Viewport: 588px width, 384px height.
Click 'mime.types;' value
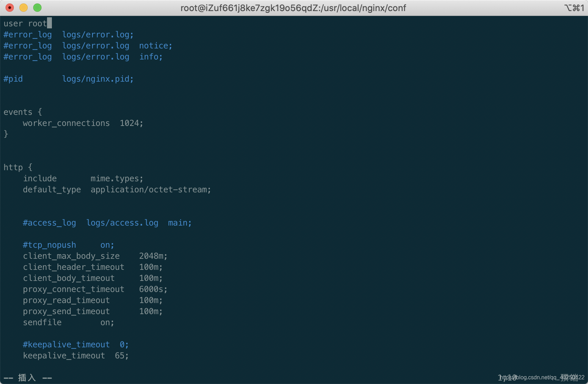click(x=117, y=179)
